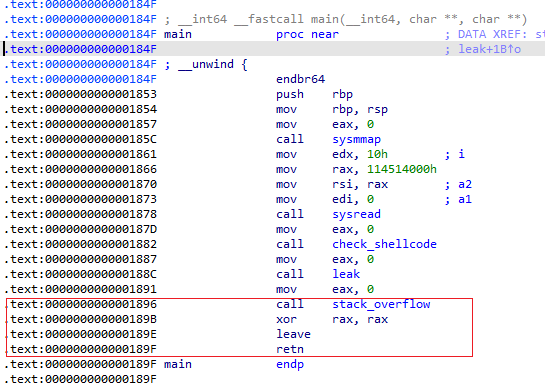Click the 10h operand on mov edx
This screenshot has height=383, width=545.
tap(377, 154)
